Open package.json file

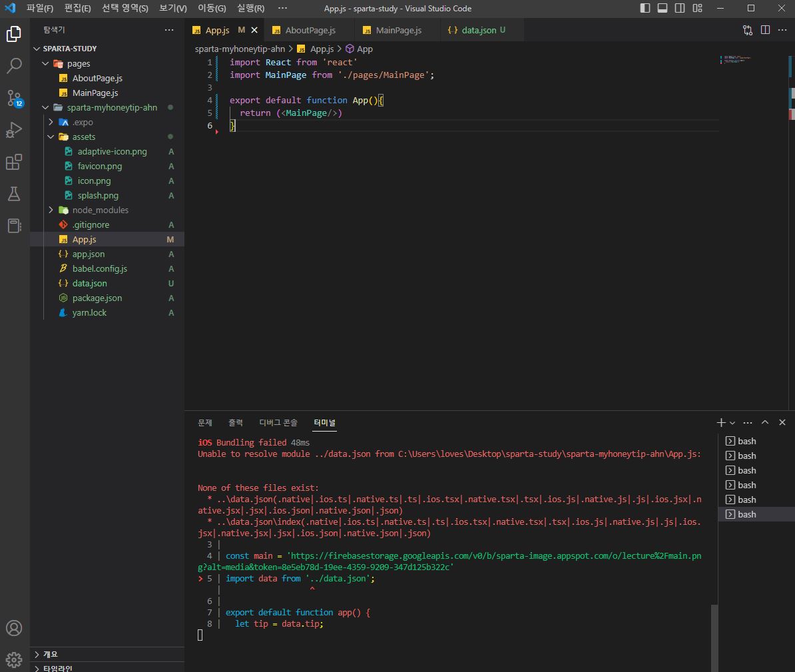[107, 298]
